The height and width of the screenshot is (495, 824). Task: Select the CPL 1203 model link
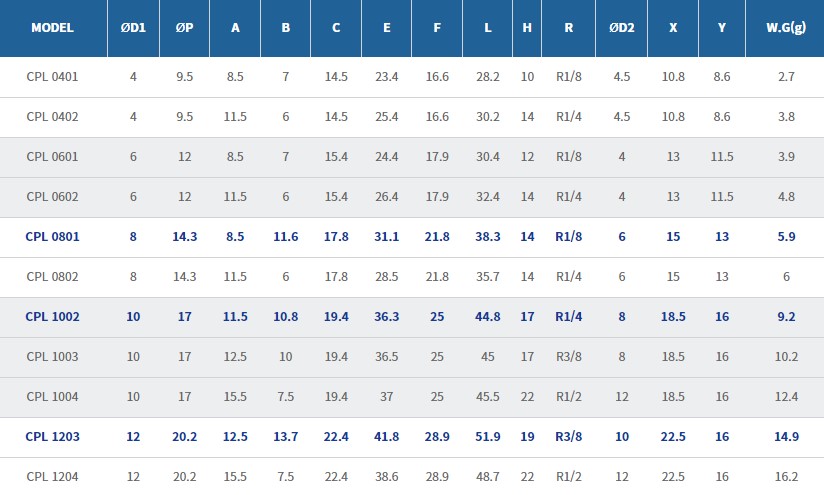point(52,437)
